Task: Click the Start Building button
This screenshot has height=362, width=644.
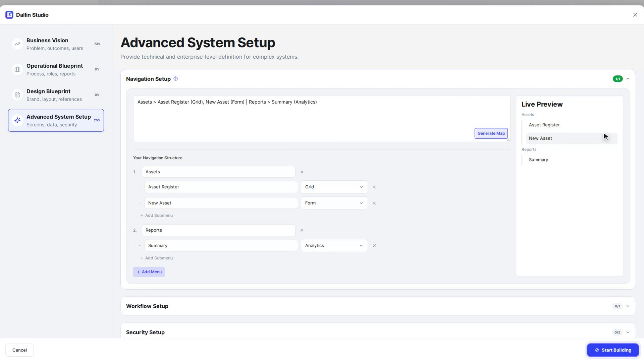Action: [x=613, y=350]
